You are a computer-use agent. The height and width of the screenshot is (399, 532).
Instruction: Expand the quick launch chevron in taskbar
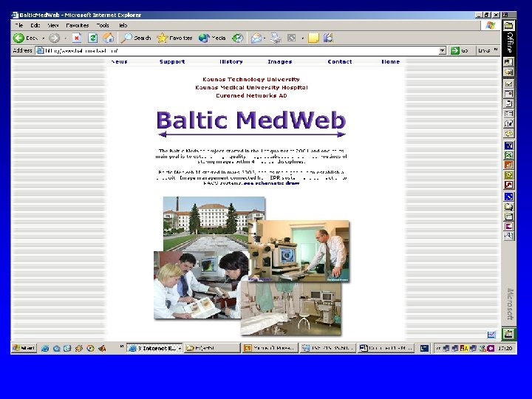click(122, 347)
